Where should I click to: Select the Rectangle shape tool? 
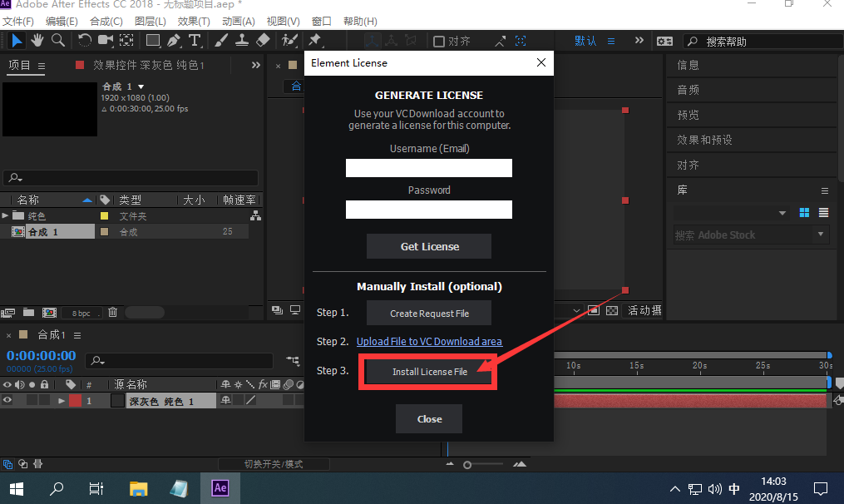coord(153,41)
